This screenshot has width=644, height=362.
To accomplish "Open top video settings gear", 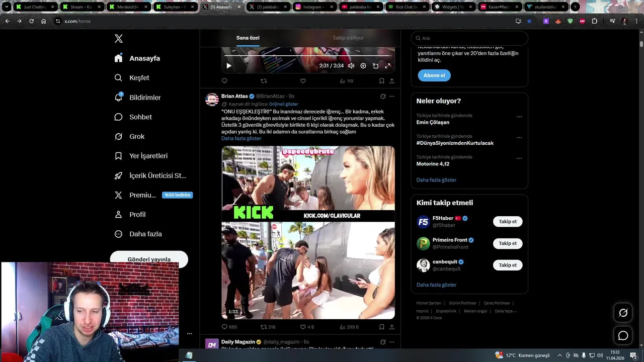I will 363,65.
